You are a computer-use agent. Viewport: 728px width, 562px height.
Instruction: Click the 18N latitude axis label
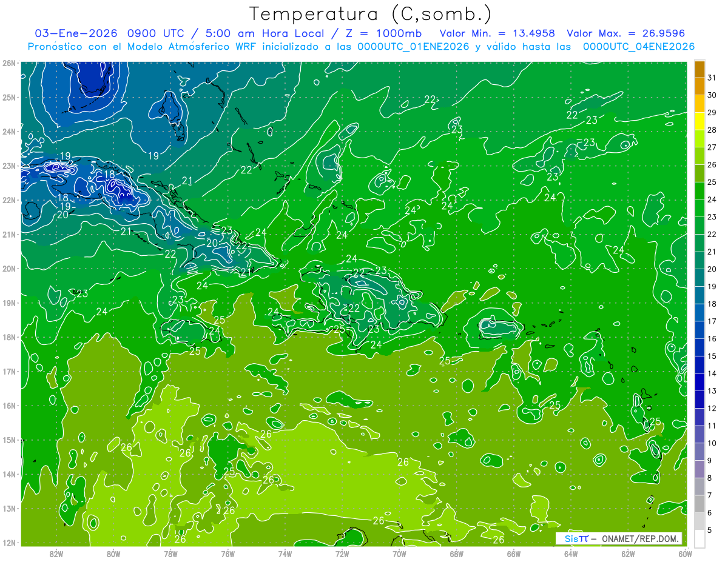pos(8,337)
